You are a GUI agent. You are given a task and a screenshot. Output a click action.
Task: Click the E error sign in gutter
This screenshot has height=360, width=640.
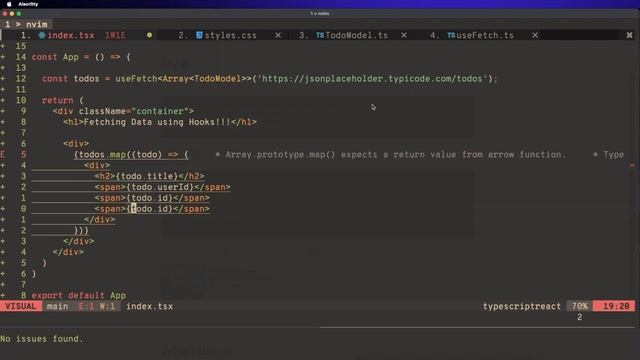point(3,154)
